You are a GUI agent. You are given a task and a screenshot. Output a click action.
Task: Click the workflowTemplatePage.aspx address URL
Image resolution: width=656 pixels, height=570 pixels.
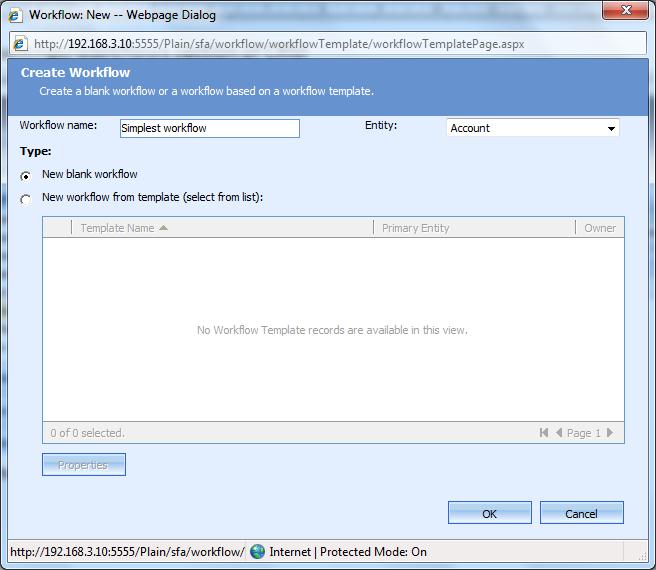point(279,44)
